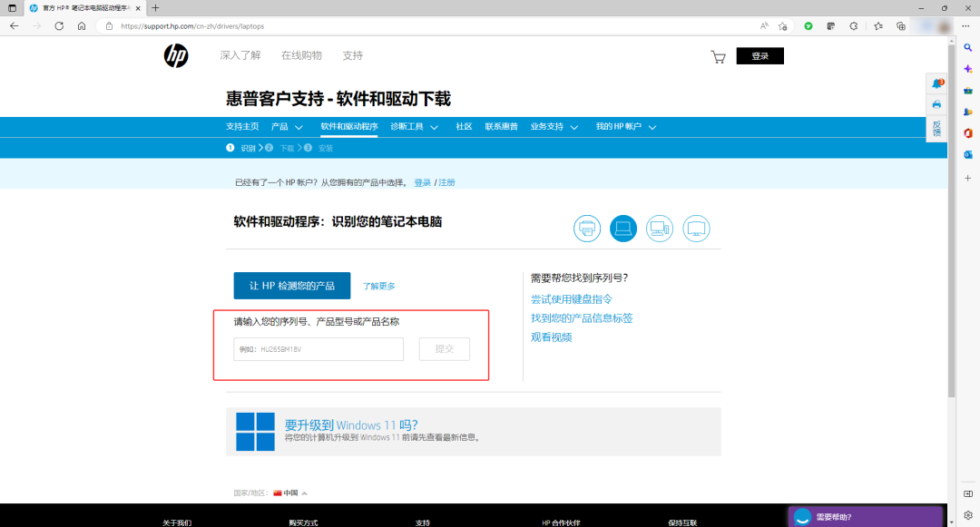The image size is (980, 527).
Task: Expand the 国家/地区 中国 selector
Action: tap(290, 493)
